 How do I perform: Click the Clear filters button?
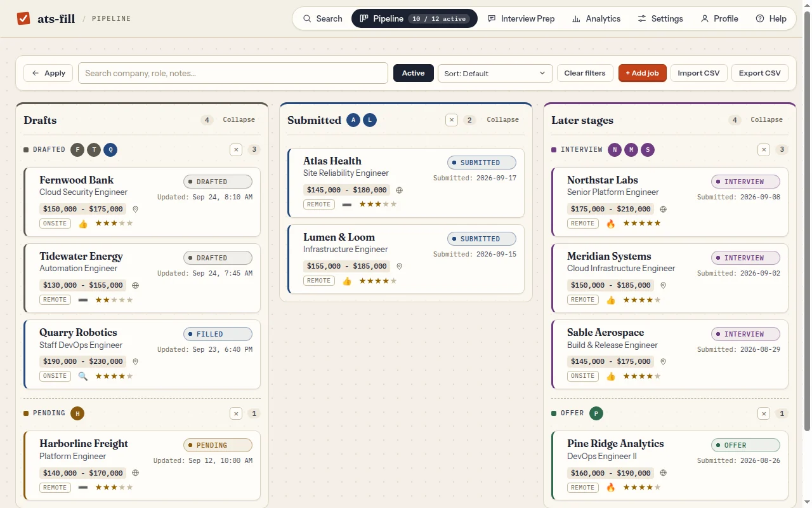tap(585, 73)
